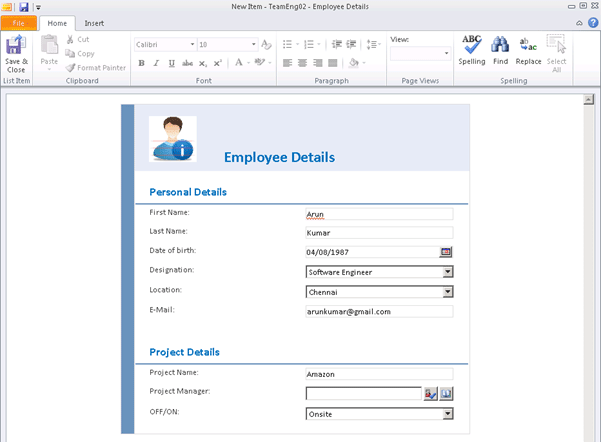Screen dimensions: 601x442
Task: Click the Copy icon
Action: coord(70,53)
